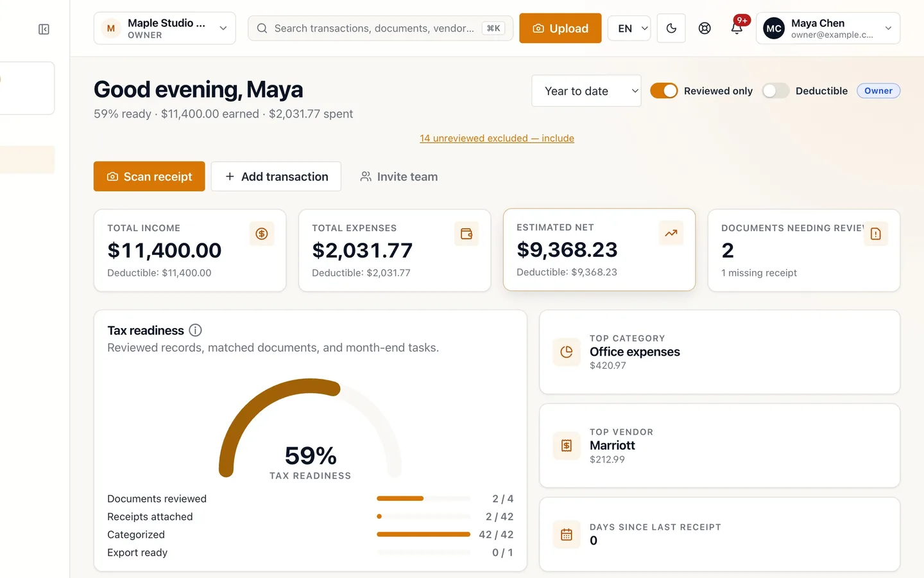Click the $2,031.77 total expenses value
This screenshot has width=924, height=578.
point(363,250)
